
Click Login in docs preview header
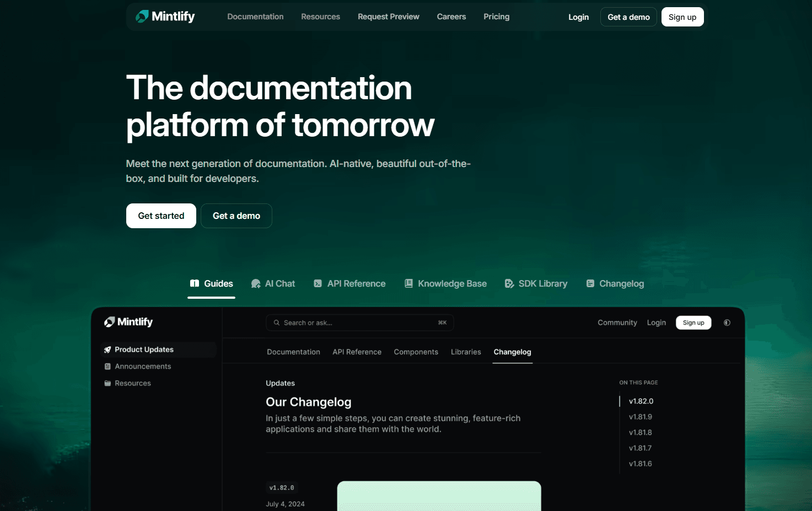tap(657, 322)
